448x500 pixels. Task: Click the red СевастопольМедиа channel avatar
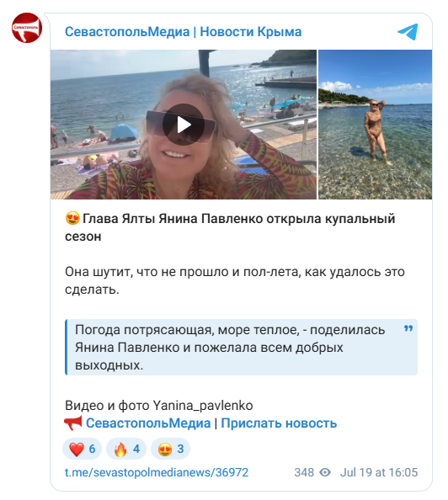pos(27,28)
